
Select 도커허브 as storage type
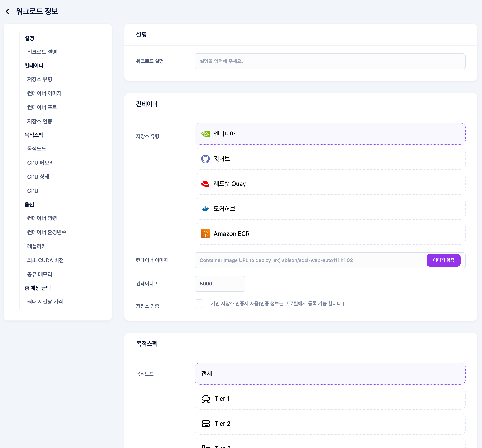tap(330, 209)
